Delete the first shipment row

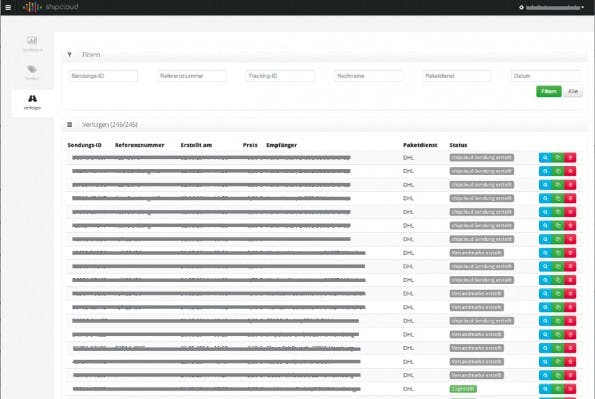tap(570, 158)
